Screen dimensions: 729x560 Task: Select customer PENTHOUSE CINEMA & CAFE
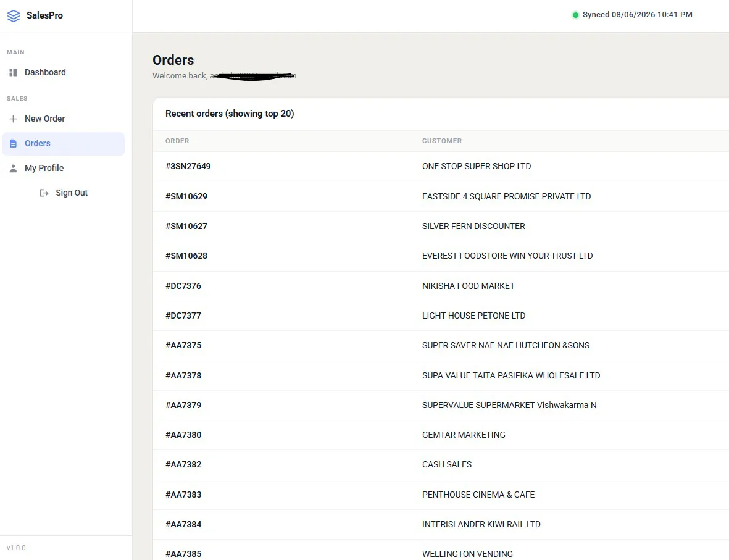coord(478,495)
